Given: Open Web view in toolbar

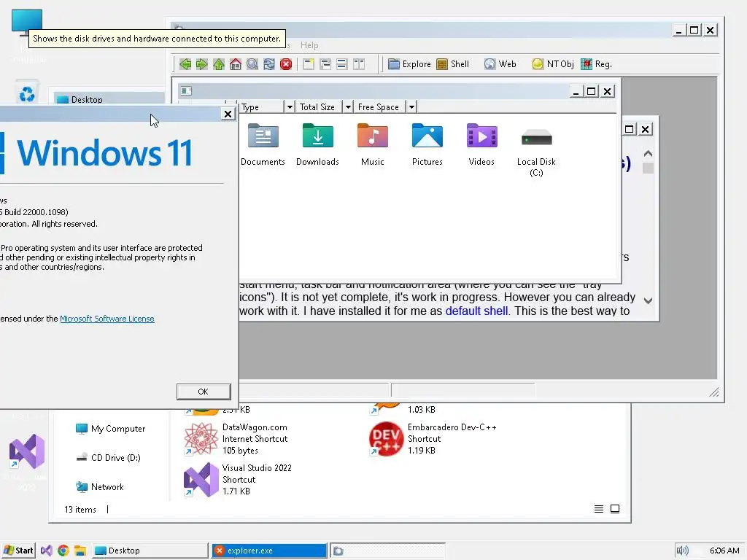Looking at the screenshot, I should [500, 64].
